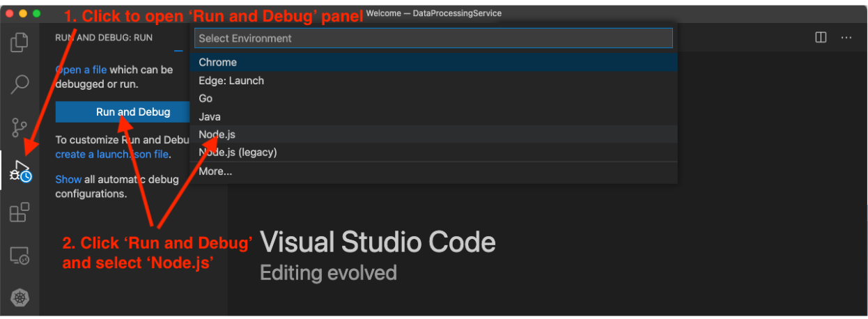The height and width of the screenshot is (319, 868).
Task: Open the Remote Explorer icon
Action: coord(20,256)
